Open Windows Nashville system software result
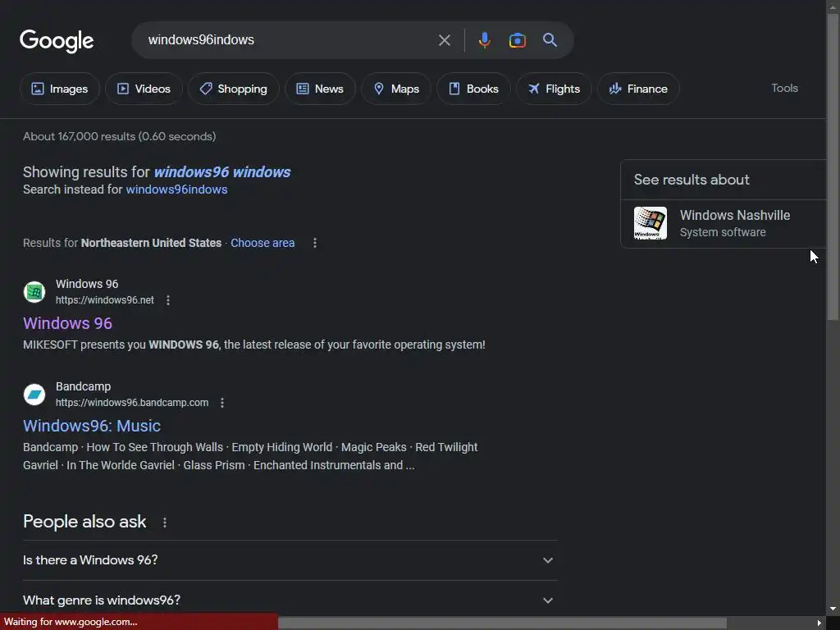 click(724, 223)
